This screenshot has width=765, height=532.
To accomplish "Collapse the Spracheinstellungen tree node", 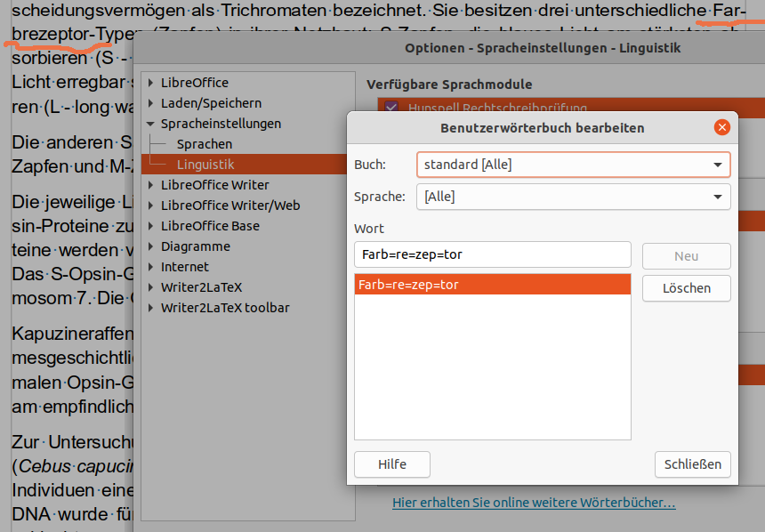I will [x=150, y=124].
